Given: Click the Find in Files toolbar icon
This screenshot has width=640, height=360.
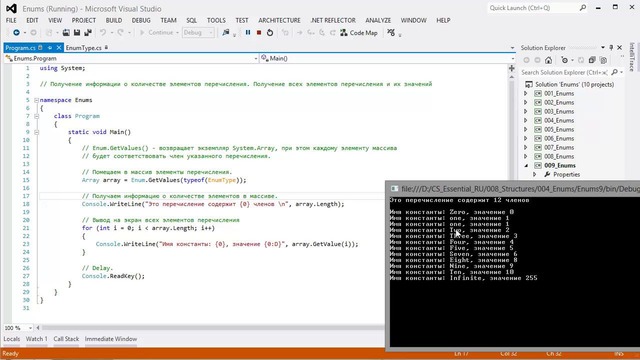Looking at the screenshot, I should point(226,33).
